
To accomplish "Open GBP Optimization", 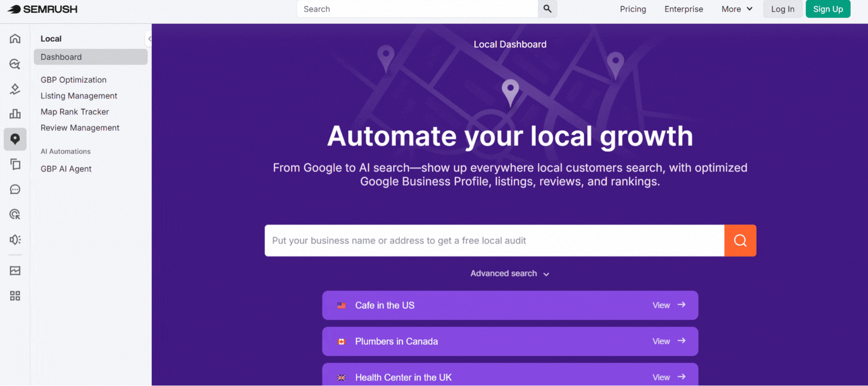I will (74, 80).
